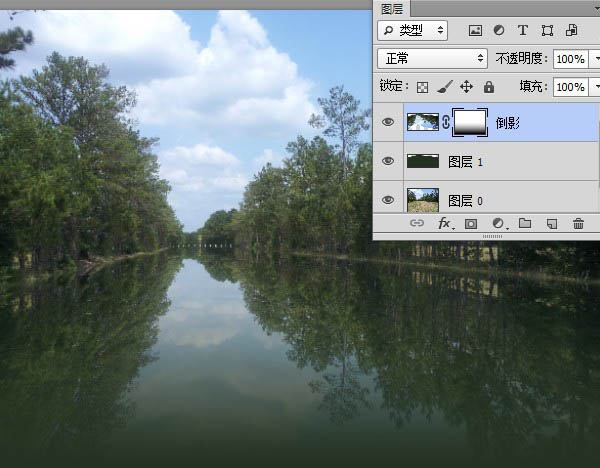Select the 图层 tab
This screenshot has height=468, width=600.
390,7
